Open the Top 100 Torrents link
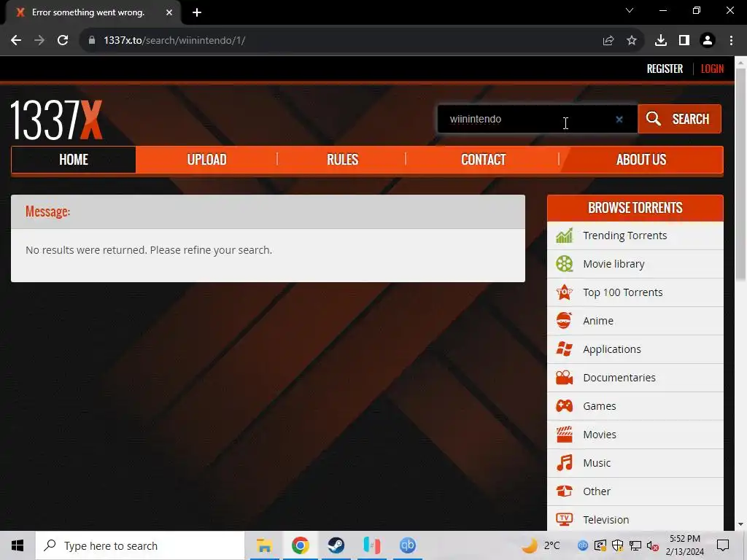 (623, 292)
